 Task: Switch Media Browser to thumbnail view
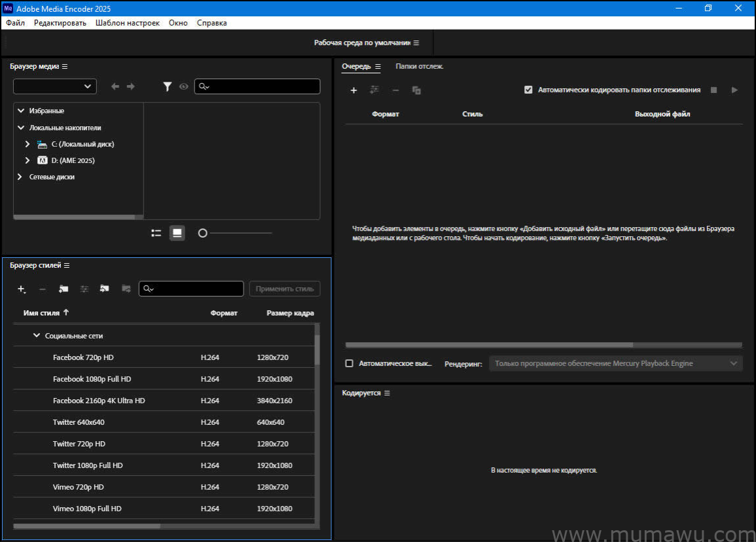click(177, 232)
